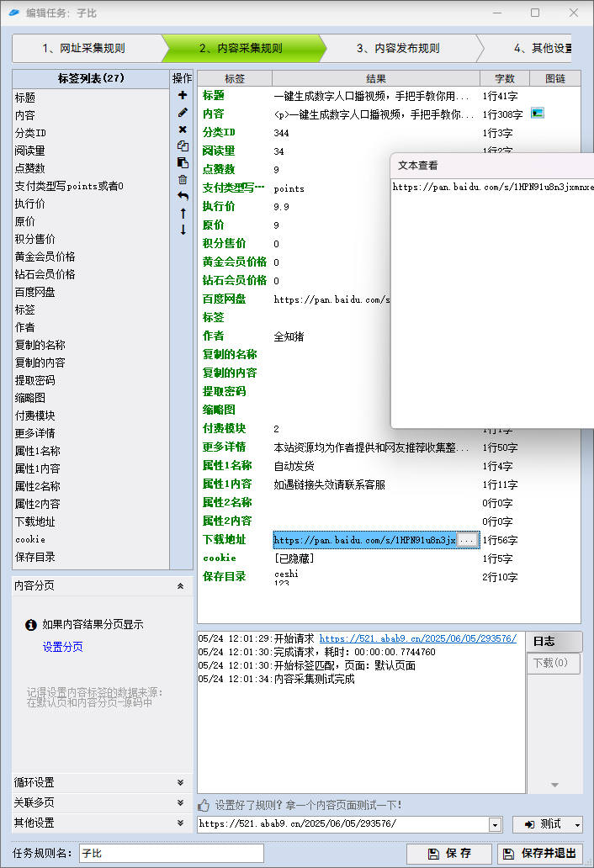Click the 标签列表(27) header
Screen dimensions: 594x868
(x=91, y=78)
